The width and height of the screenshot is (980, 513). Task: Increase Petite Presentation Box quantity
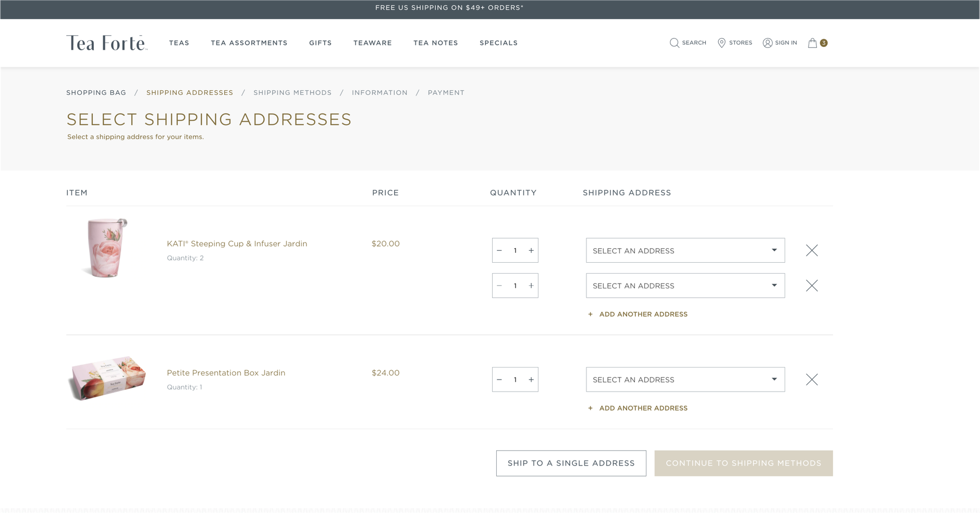click(x=531, y=379)
